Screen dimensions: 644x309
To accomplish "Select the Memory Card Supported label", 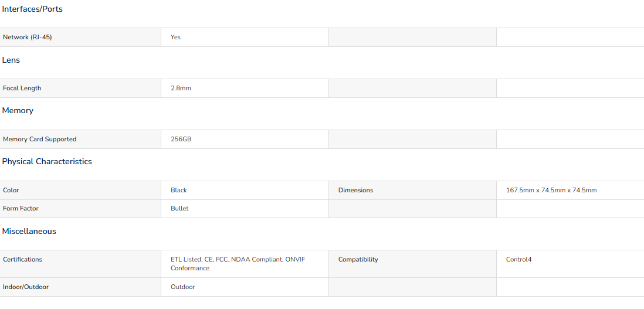I will pyautogui.click(x=40, y=139).
